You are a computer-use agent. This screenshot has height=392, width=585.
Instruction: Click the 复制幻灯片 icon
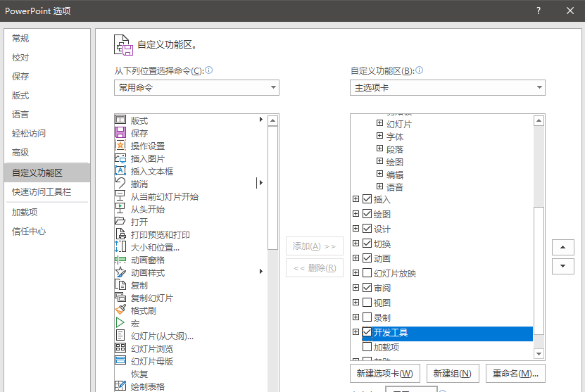[x=120, y=297]
